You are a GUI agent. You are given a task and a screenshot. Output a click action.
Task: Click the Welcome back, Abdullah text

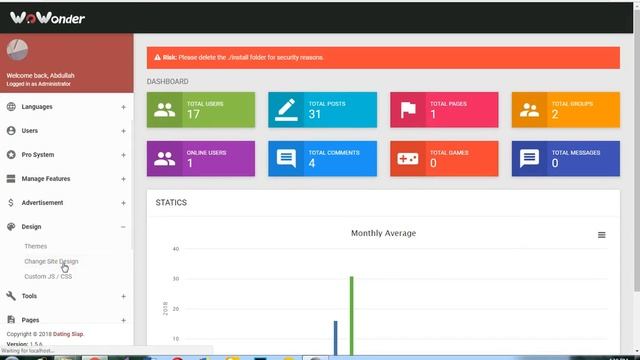click(x=40, y=76)
